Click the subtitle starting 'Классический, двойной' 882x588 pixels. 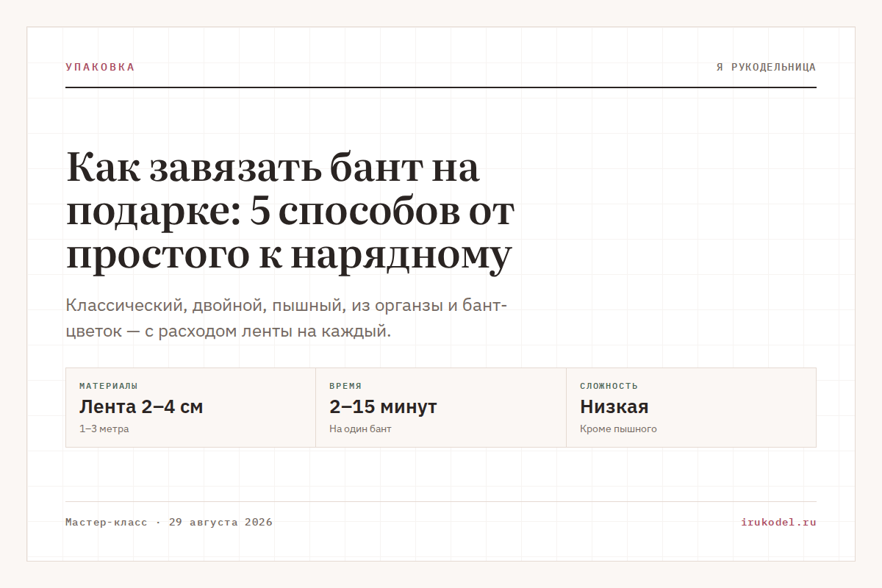coord(286,318)
